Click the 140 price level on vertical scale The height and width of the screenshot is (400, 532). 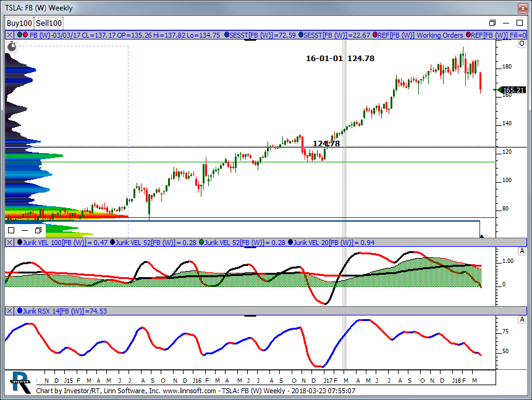[507, 123]
